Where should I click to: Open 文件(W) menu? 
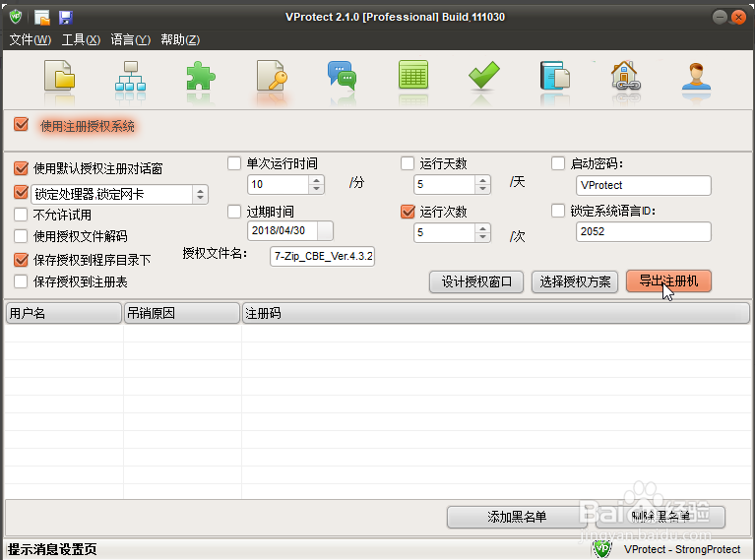pyautogui.click(x=31, y=39)
